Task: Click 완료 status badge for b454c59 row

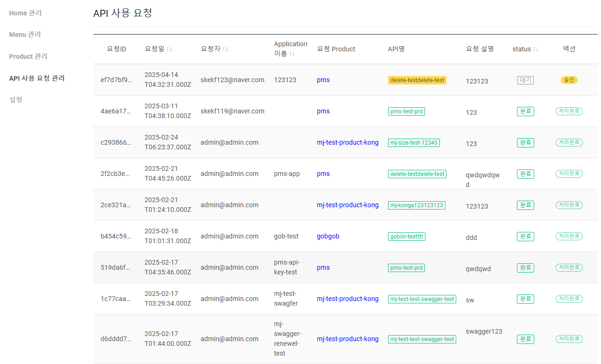Action: coord(525,237)
